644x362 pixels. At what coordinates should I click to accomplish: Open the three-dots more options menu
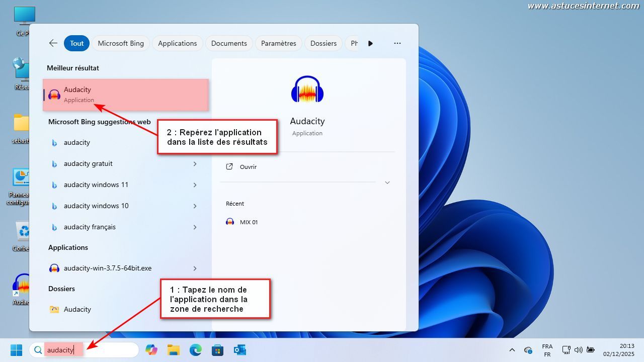click(x=397, y=43)
